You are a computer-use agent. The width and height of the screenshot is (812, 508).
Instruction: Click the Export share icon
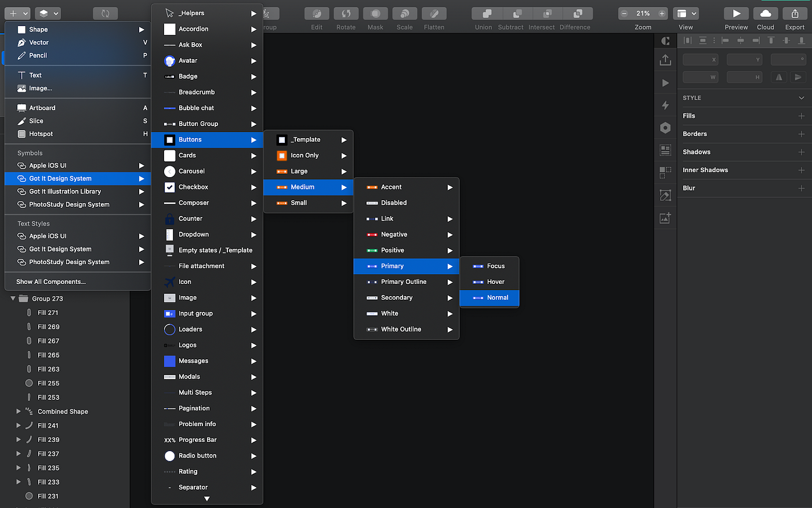(795, 13)
